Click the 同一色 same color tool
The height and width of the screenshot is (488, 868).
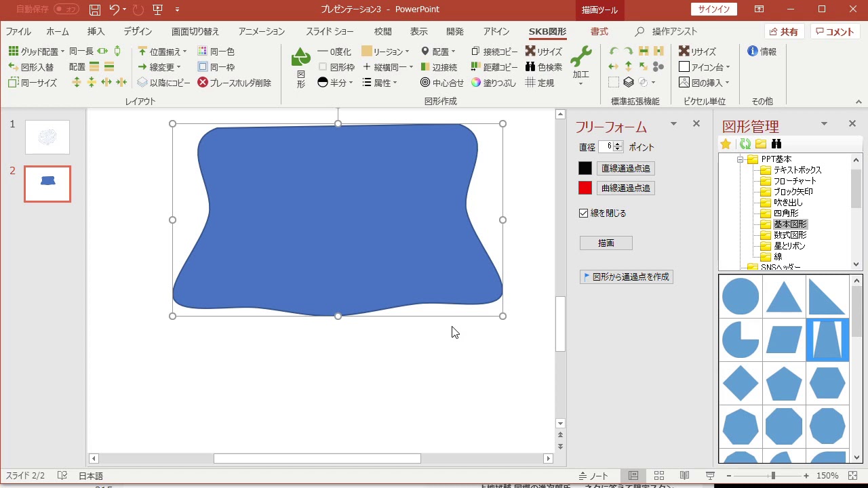[x=216, y=52]
